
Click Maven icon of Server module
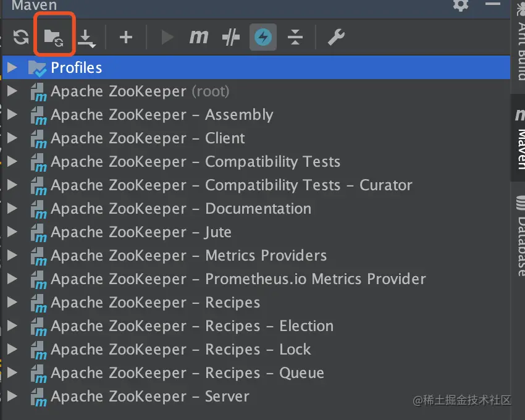(x=38, y=397)
